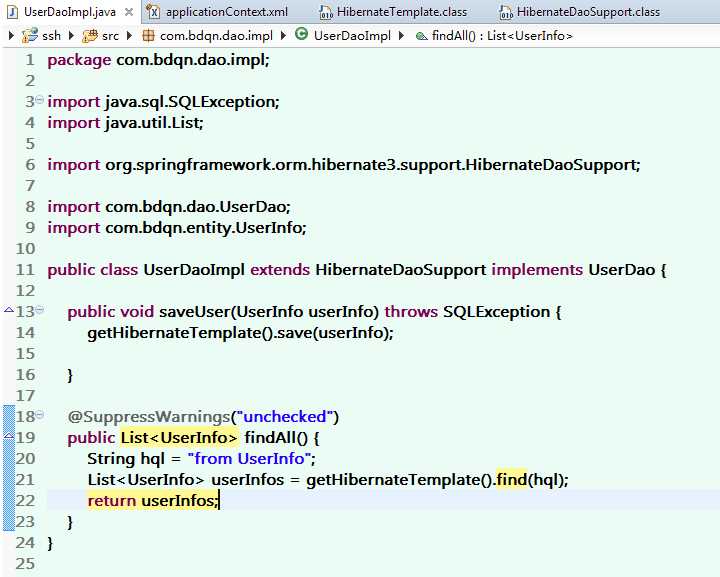720x577 pixels.
Task: Collapse the imports fold marker on line 3
Action: pyautogui.click(x=39, y=99)
